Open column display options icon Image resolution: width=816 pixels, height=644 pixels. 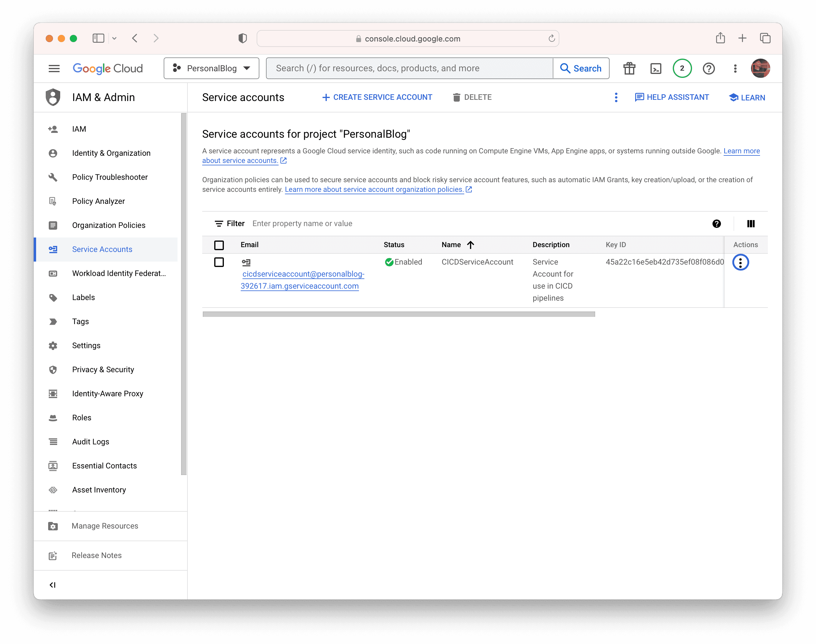751,224
